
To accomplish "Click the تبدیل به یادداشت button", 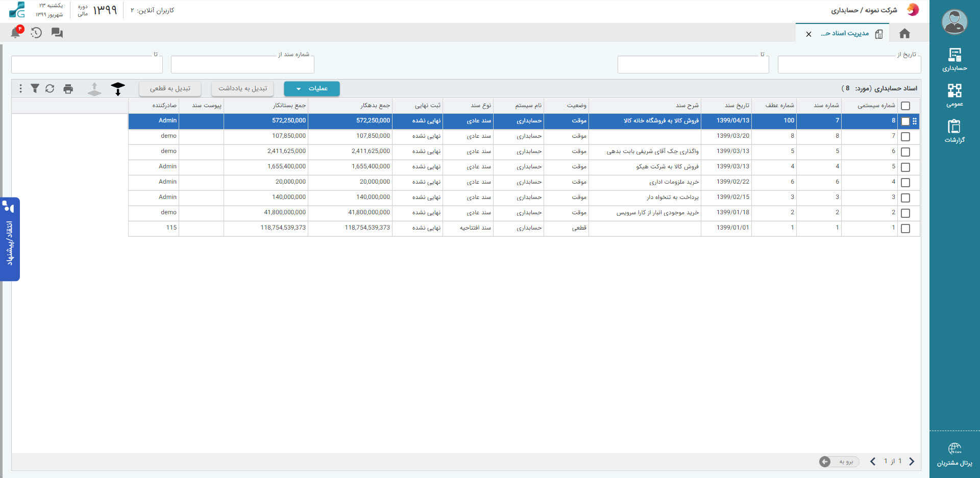I will point(243,89).
